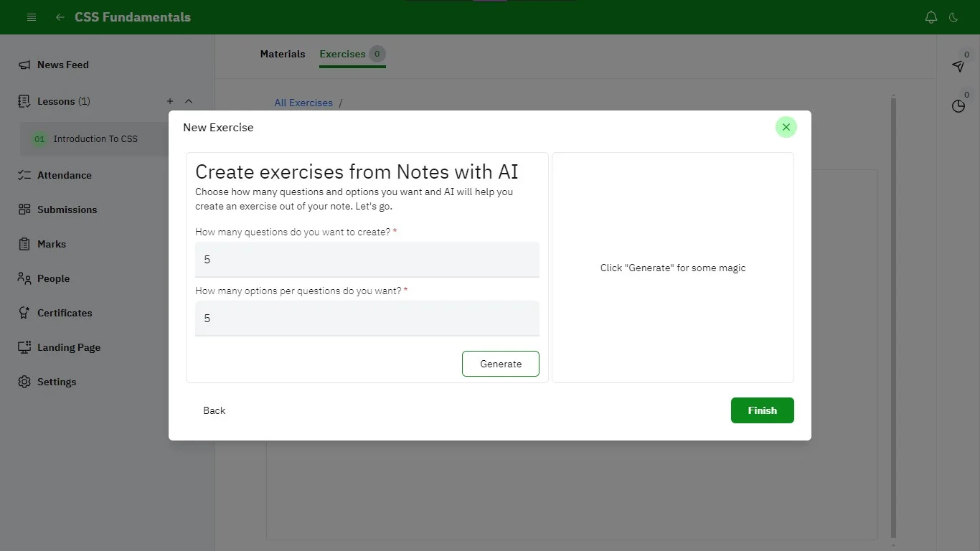Select the Introduction To CSS lesson
980x551 pixels.
(x=95, y=138)
